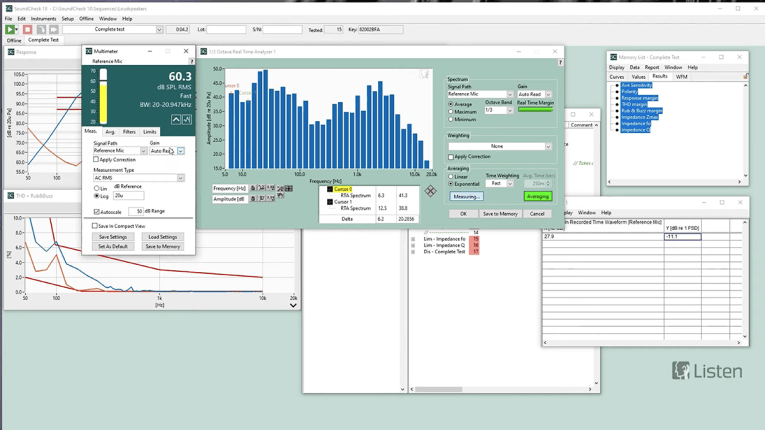The width and height of the screenshot is (765, 430).
Task: Click the Frequency axis autoscale icon
Action: 262,188
